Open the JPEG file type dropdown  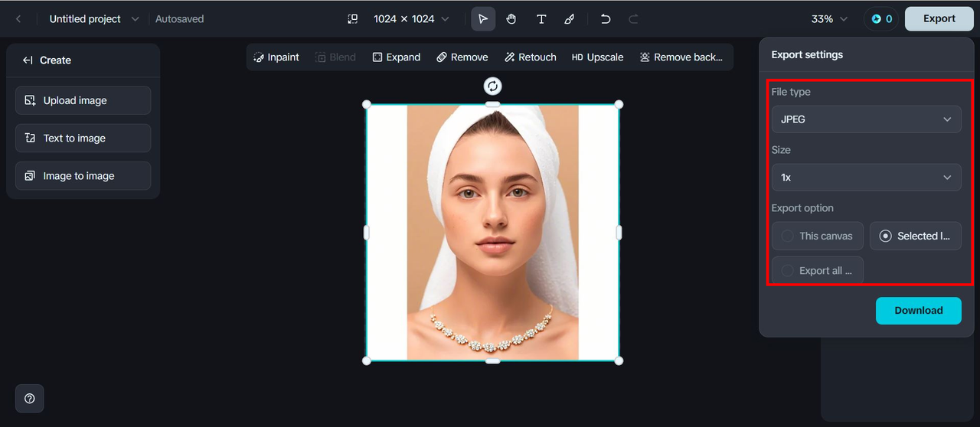coord(866,119)
